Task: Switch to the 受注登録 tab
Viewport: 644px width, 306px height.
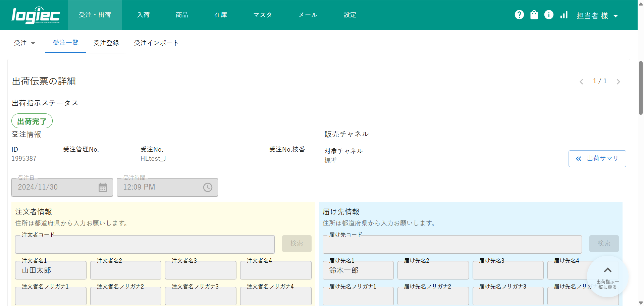Action: click(106, 43)
